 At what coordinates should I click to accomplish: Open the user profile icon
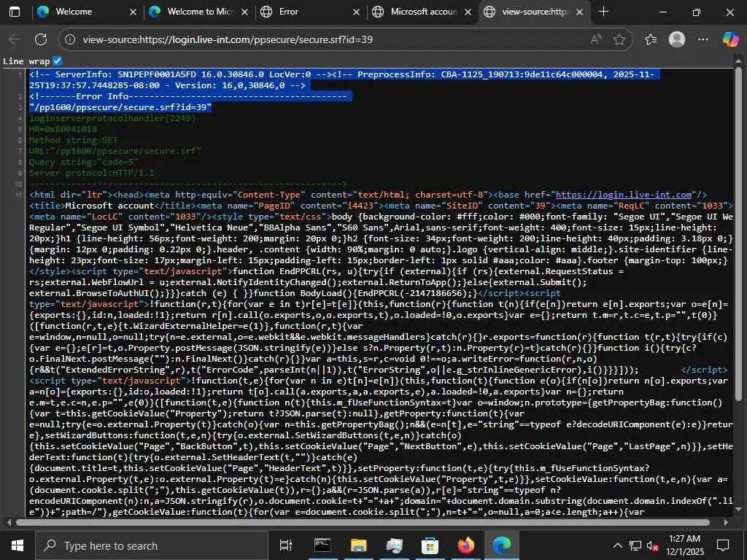(677, 39)
